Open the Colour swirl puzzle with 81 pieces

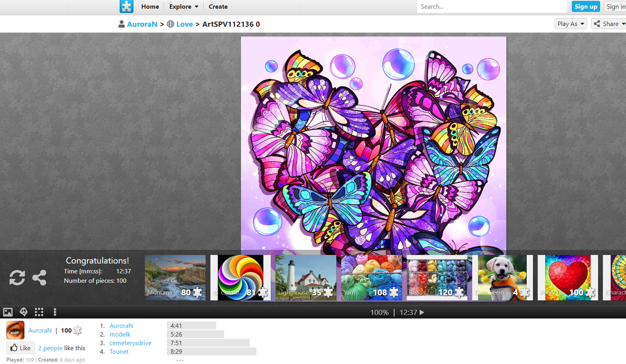coord(241,278)
